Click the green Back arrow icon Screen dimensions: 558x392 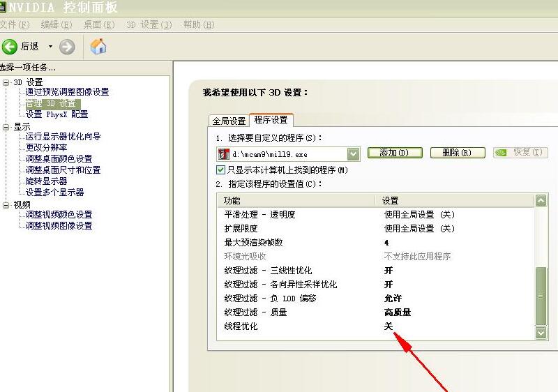click(x=10, y=47)
